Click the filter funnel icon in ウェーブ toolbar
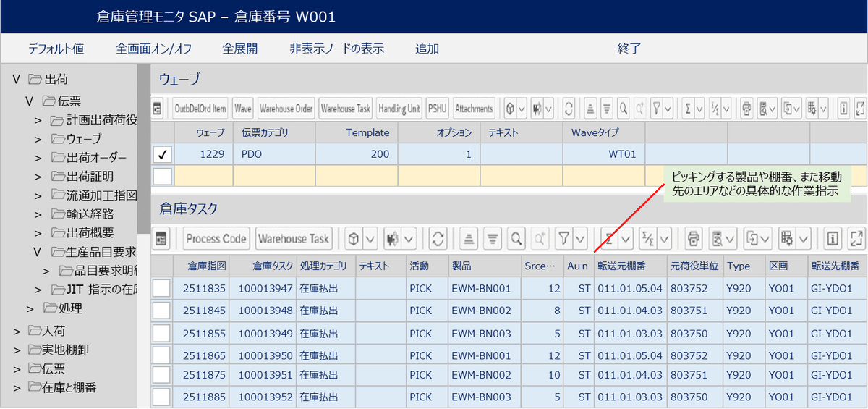 (657, 109)
